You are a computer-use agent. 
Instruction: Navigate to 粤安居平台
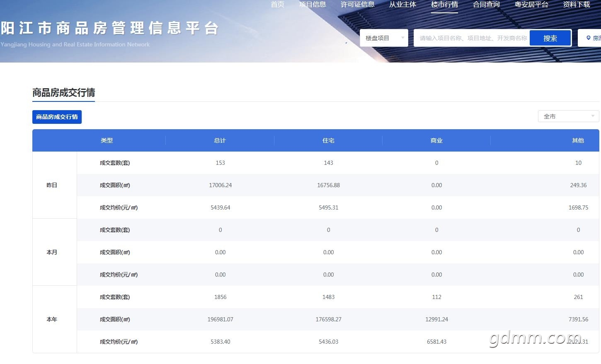point(531,5)
